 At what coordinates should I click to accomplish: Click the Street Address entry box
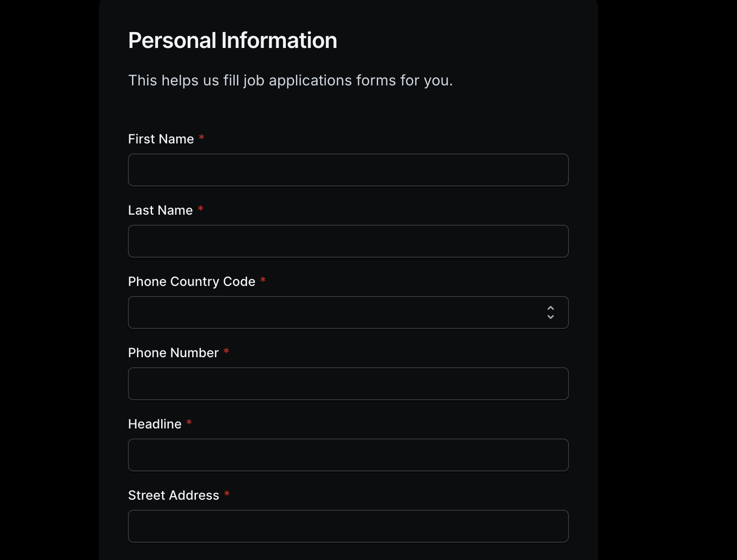tap(348, 526)
